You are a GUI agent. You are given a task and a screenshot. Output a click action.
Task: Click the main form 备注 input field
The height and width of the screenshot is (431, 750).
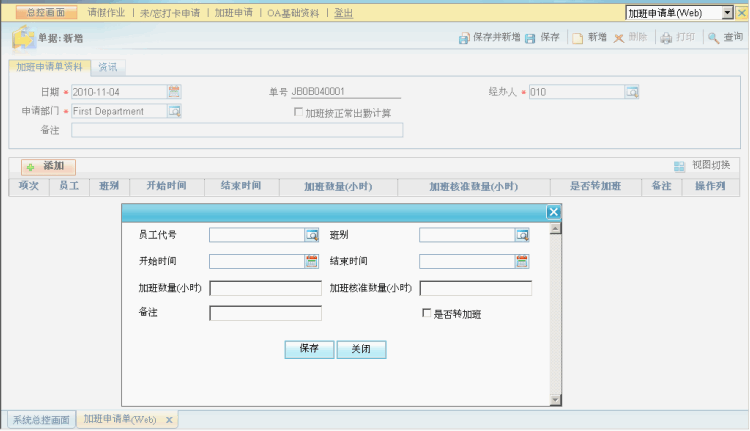[237, 130]
